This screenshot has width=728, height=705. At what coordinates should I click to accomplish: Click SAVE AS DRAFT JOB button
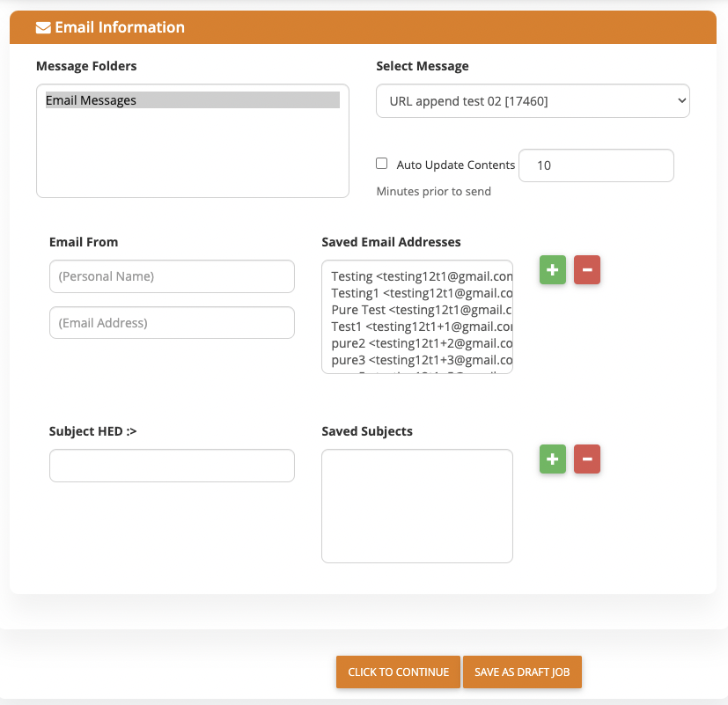pyautogui.click(x=522, y=672)
